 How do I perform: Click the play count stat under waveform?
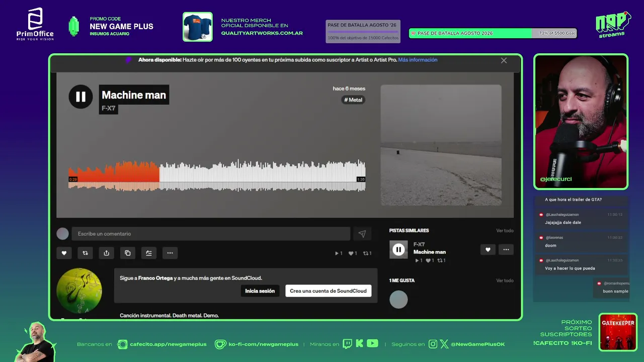(339, 253)
